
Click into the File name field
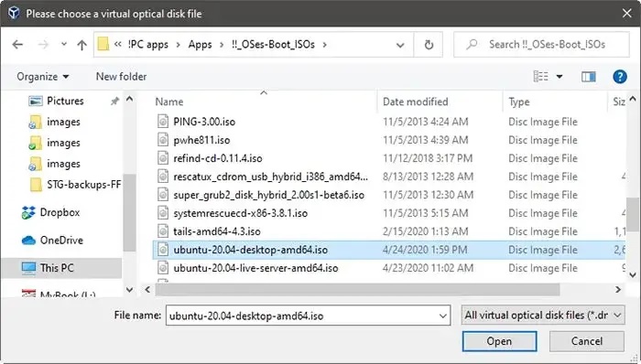[x=302, y=316]
